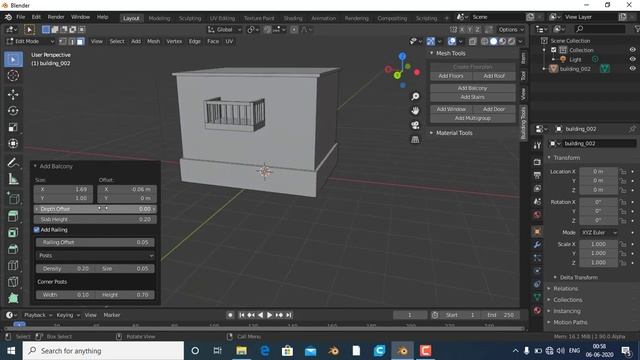
Task: Open the Posts fill type dropdown
Action: (x=95, y=256)
